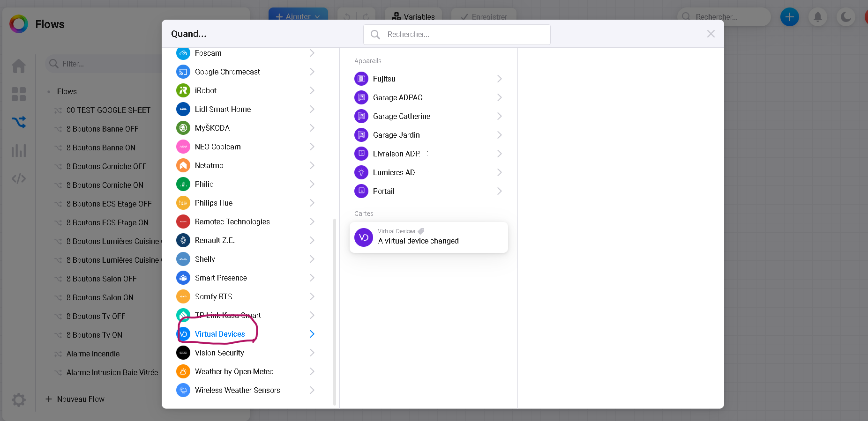
Task: Click the Lumieres AD bulb icon
Action: (361, 172)
